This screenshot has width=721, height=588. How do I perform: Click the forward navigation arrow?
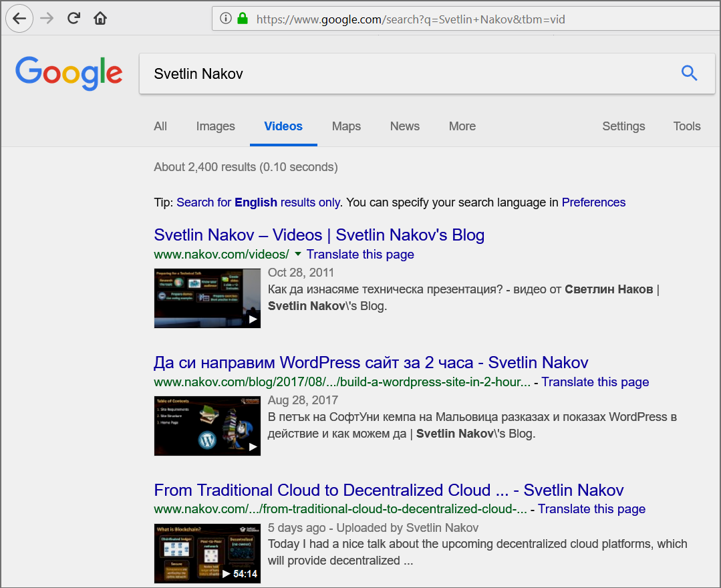click(46, 18)
